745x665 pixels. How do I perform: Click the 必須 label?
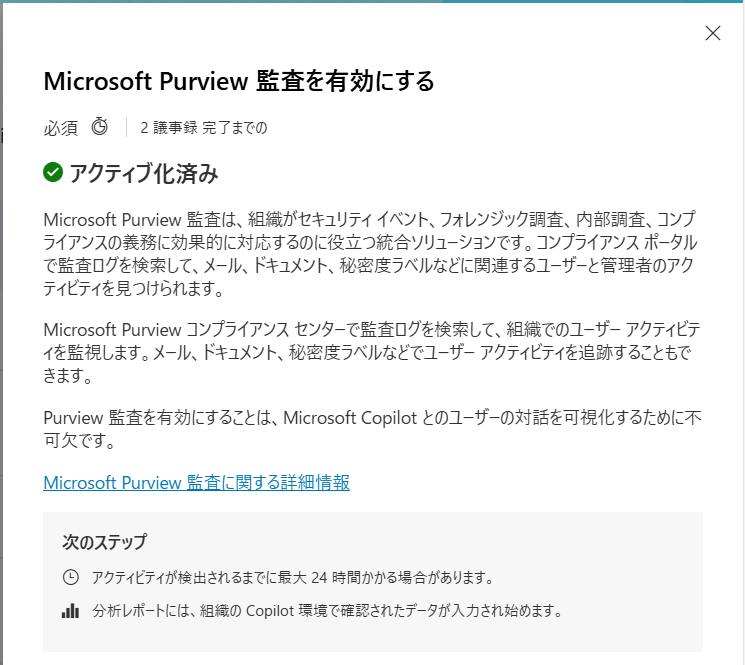(60, 128)
